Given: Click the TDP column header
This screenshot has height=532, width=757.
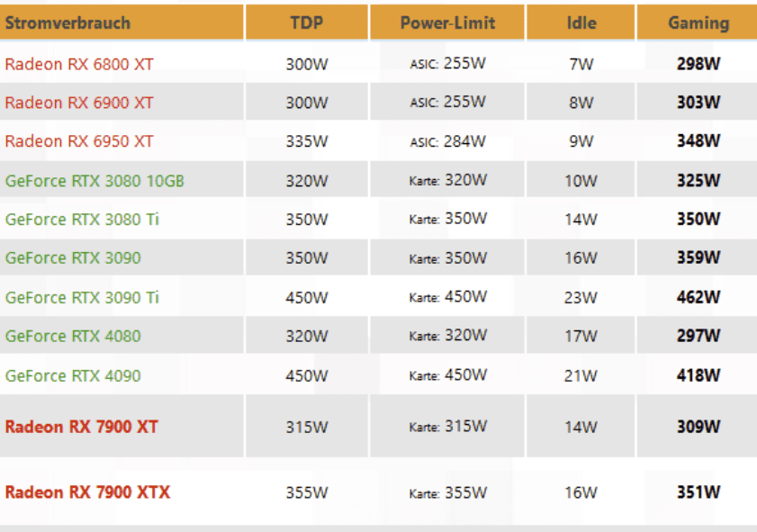Looking at the screenshot, I should pyautogui.click(x=307, y=23).
